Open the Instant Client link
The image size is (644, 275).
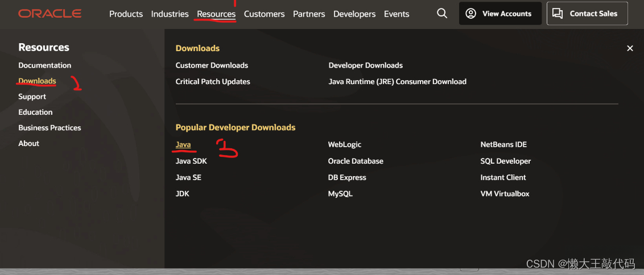tap(503, 178)
